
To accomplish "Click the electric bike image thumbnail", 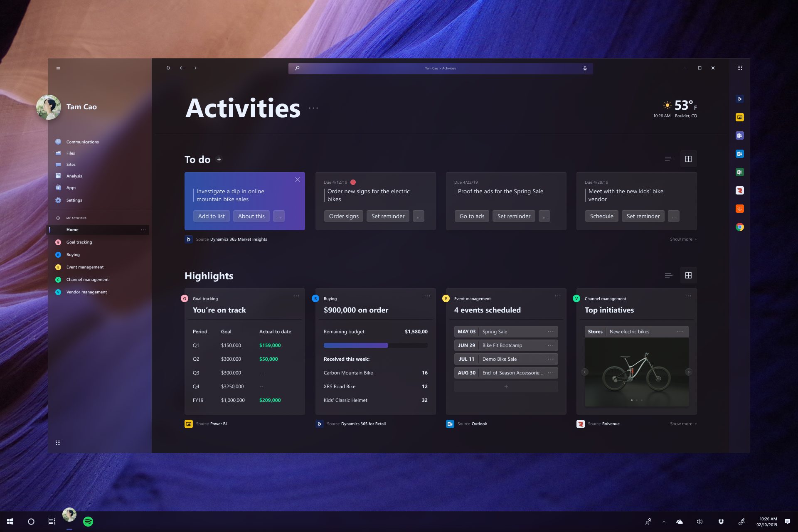I will coord(637,372).
